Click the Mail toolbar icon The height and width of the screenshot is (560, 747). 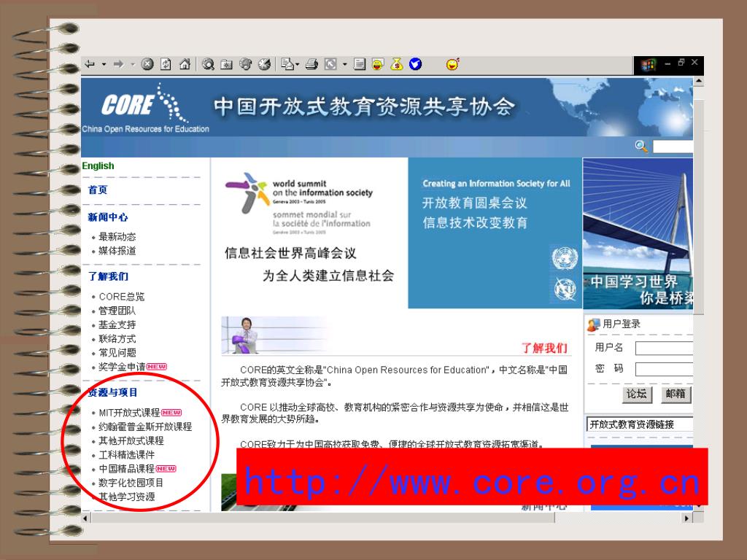tap(287, 64)
